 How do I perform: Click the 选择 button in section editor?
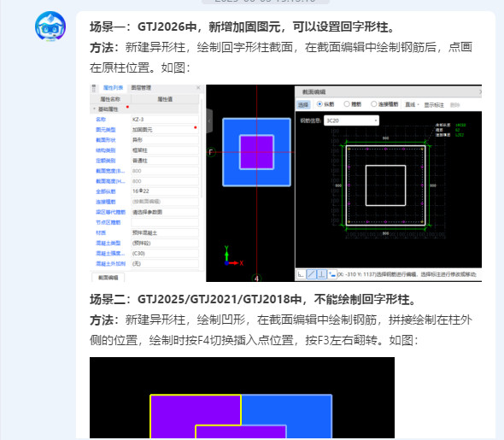coord(303,104)
